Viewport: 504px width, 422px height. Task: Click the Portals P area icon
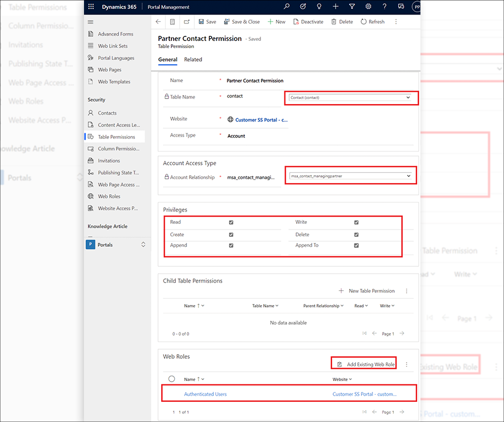[x=91, y=245]
